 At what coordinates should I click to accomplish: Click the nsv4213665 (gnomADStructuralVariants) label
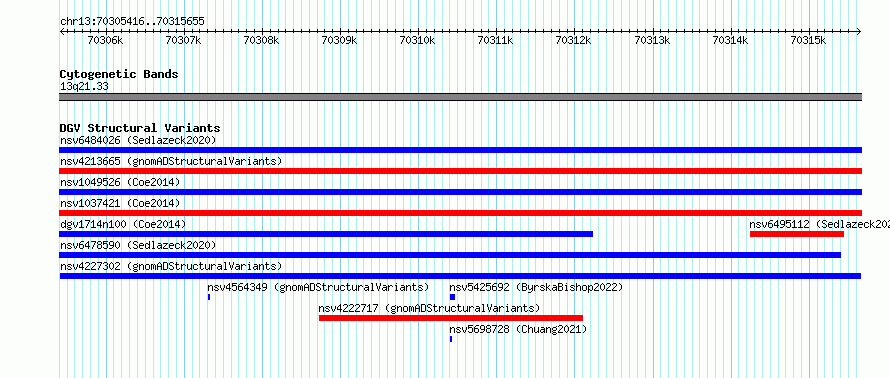(x=171, y=161)
